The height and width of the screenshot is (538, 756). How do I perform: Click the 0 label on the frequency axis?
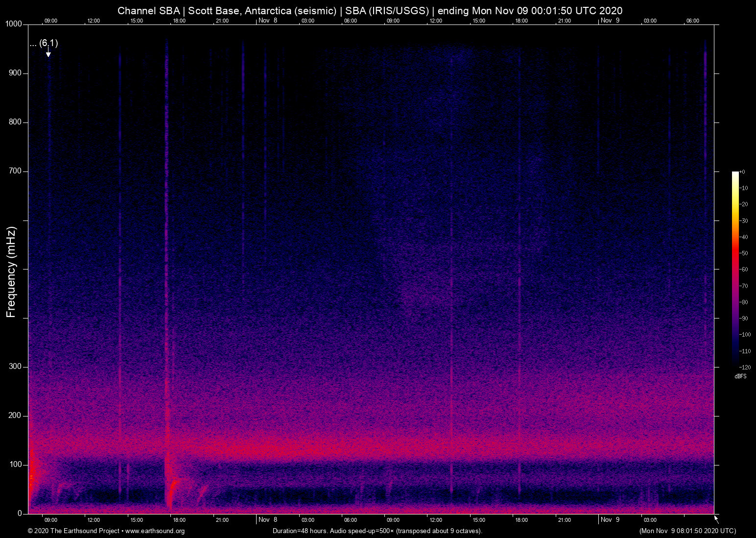pyautogui.click(x=20, y=514)
